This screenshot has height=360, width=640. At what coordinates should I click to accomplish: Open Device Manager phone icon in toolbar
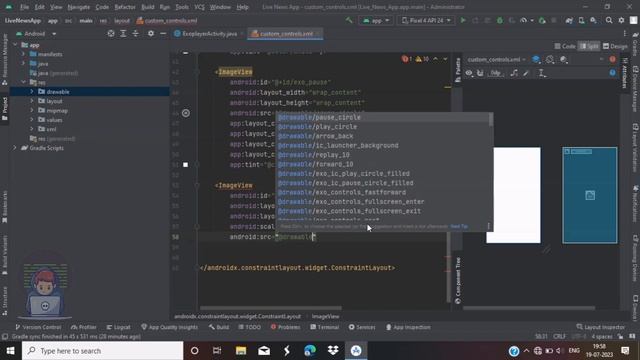pos(581,20)
